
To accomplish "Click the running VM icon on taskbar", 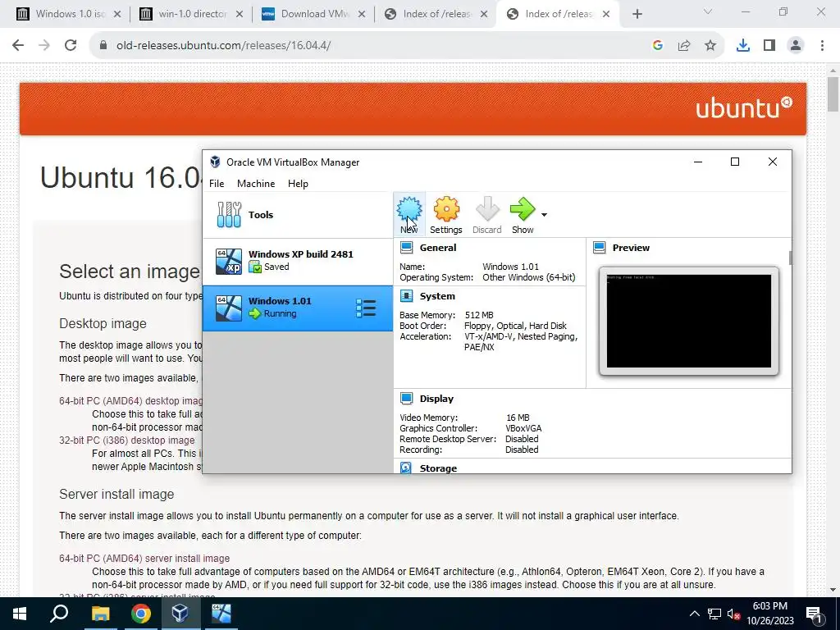I will click(221, 614).
